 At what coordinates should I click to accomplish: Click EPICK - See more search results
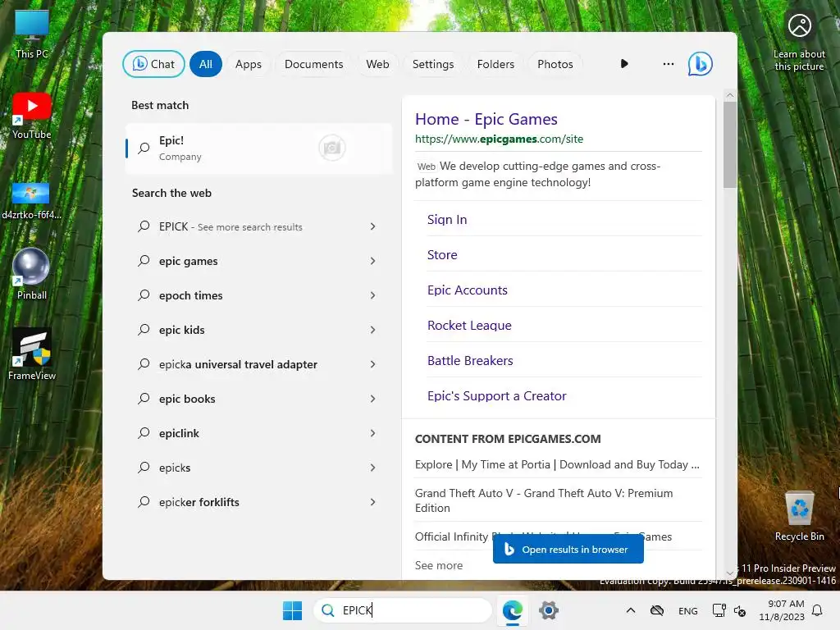point(259,226)
